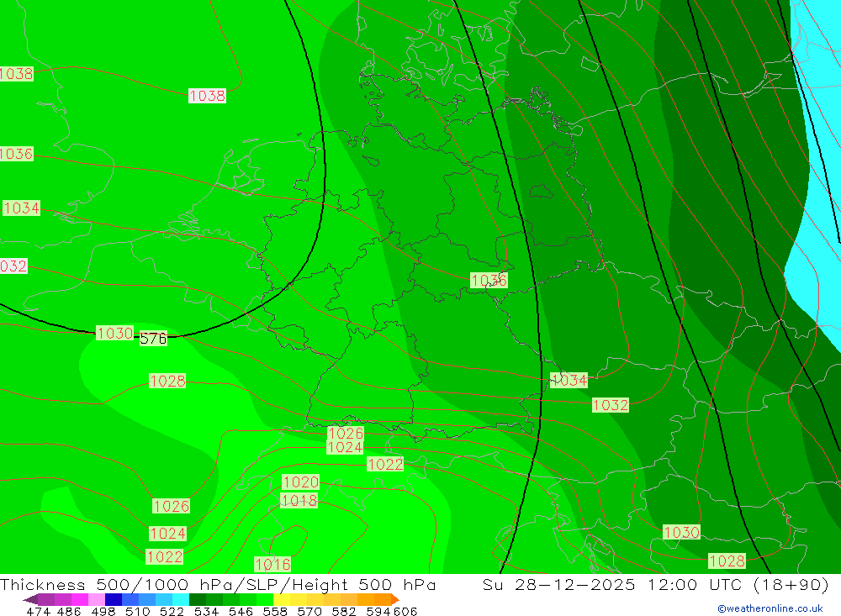Click the purple arrow at the legend's start
The image size is (841, 616).
pyautogui.click(x=30, y=599)
